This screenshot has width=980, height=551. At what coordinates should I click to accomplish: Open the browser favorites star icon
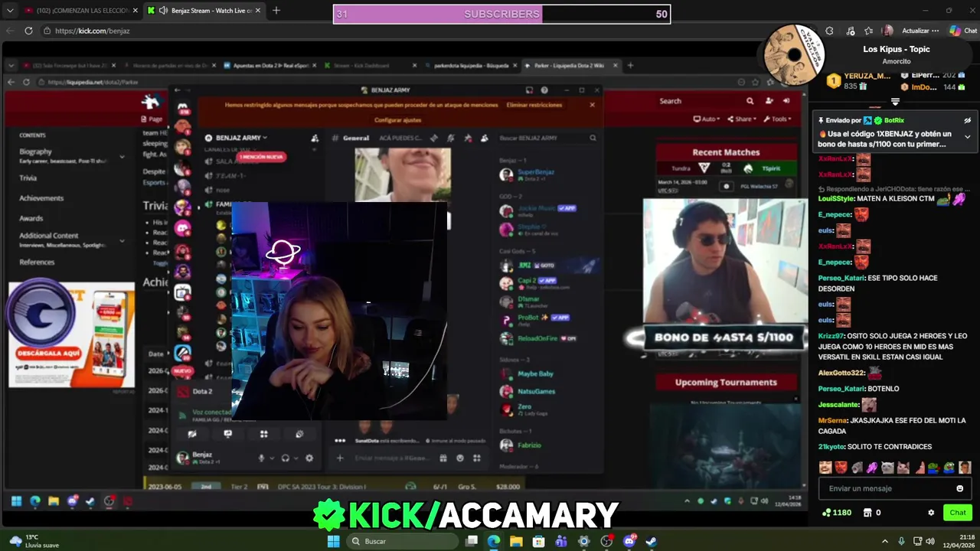click(x=869, y=31)
